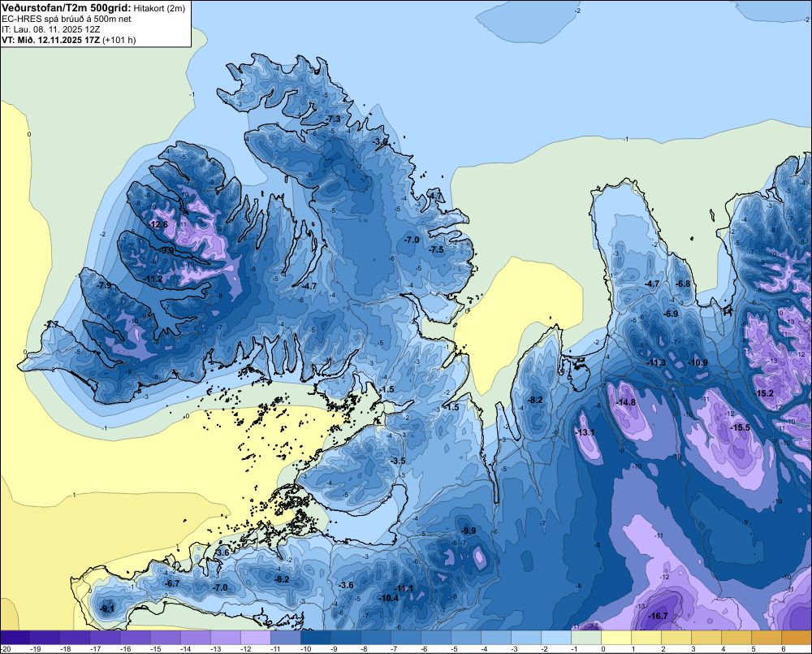Click the -11.3 temperature value
The height and width of the screenshot is (654, 812).
click(657, 362)
